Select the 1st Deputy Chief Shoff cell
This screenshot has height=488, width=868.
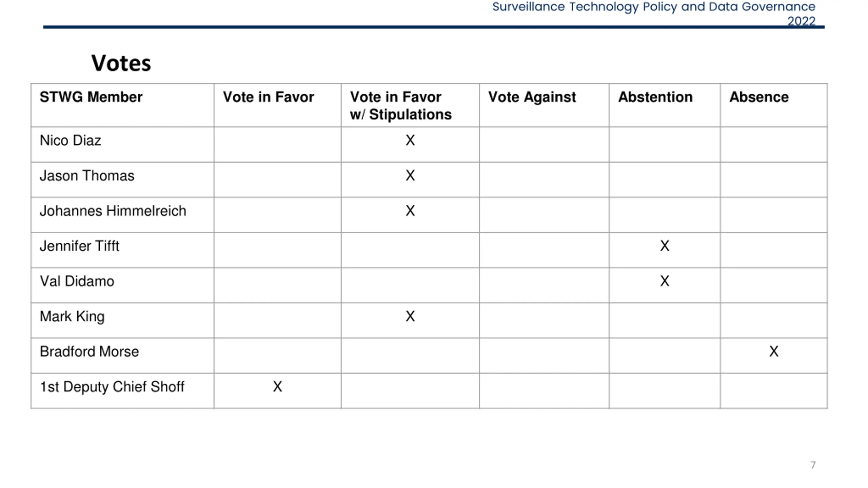coord(122,391)
